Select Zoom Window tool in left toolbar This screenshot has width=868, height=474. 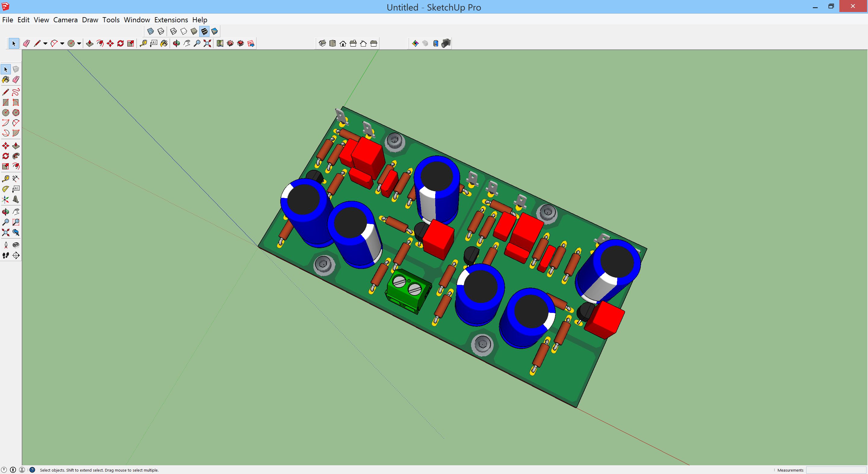coord(16,222)
